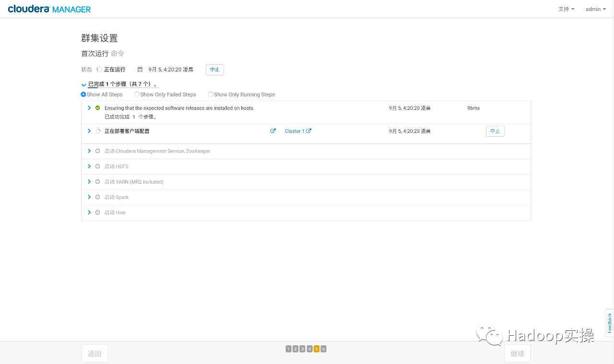The height and width of the screenshot is (364, 614).
Task: Abort the 正在部署客户端配置 step
Action: tap(495, 131)
